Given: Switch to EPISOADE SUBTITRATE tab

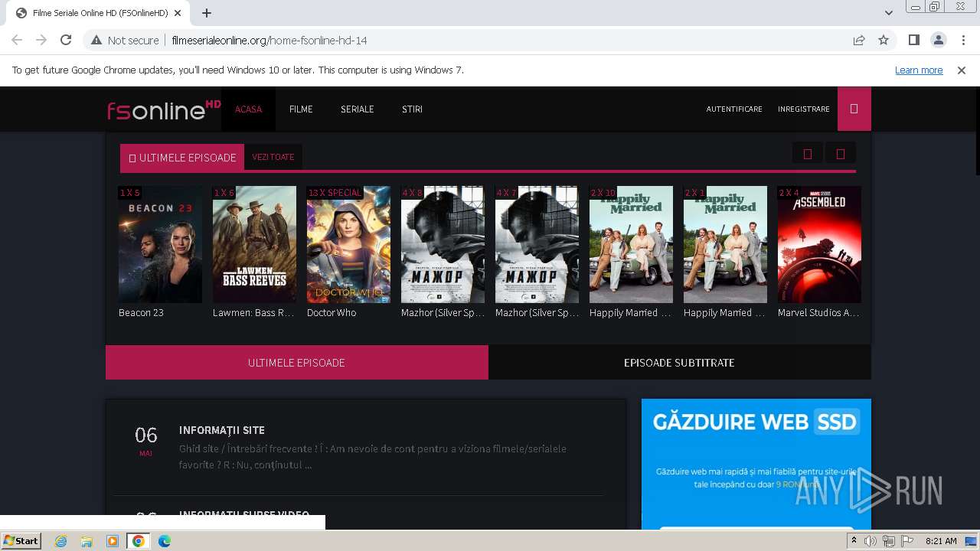Looking at the screenshot, I should click(x=679, y=363).
